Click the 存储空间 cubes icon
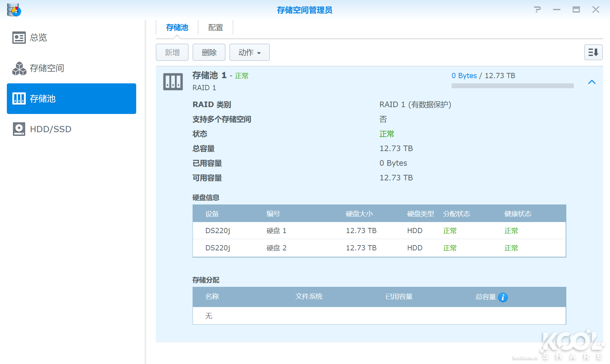The width and height of the screenshot is (610, 364). click(x=19, y=68)
